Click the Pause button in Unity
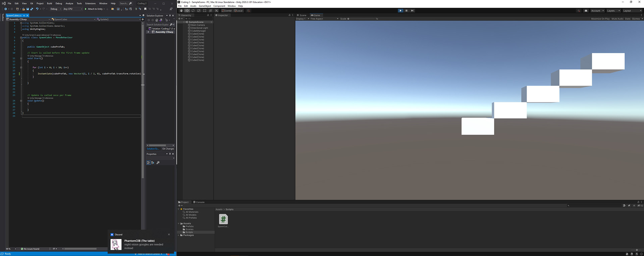Viewport: 644px width, 256px height. (x=406, y=11)
